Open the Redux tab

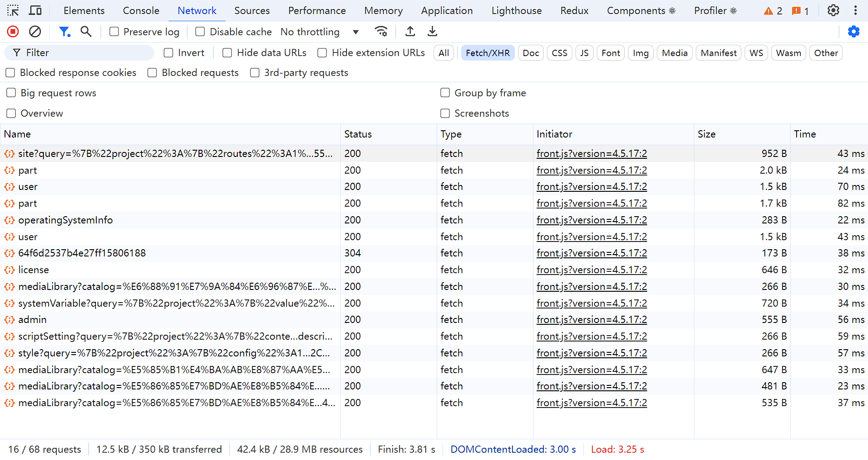click(x=574, y=10)
